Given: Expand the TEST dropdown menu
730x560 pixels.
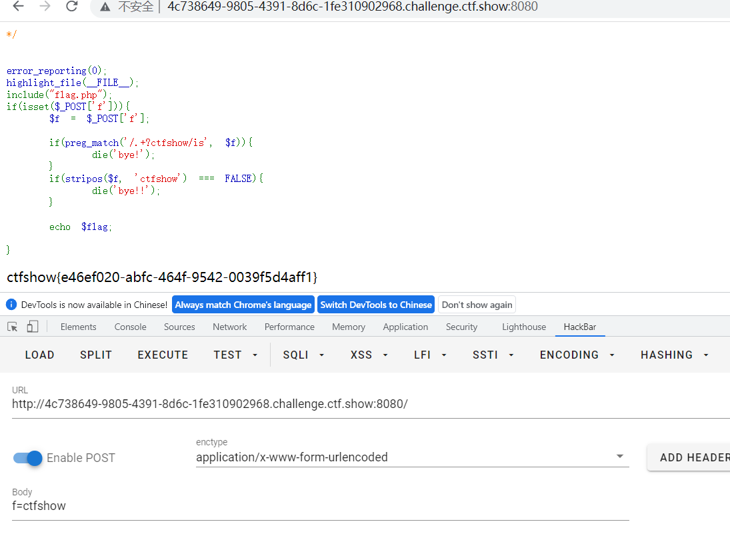Looking at the screenshot, I should pos(235,355).
